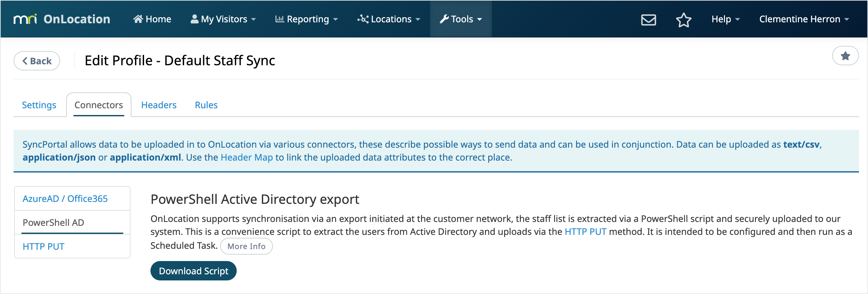868x294 pixels.
Task: Switch to the Settings tab
Action: (39, 105)
